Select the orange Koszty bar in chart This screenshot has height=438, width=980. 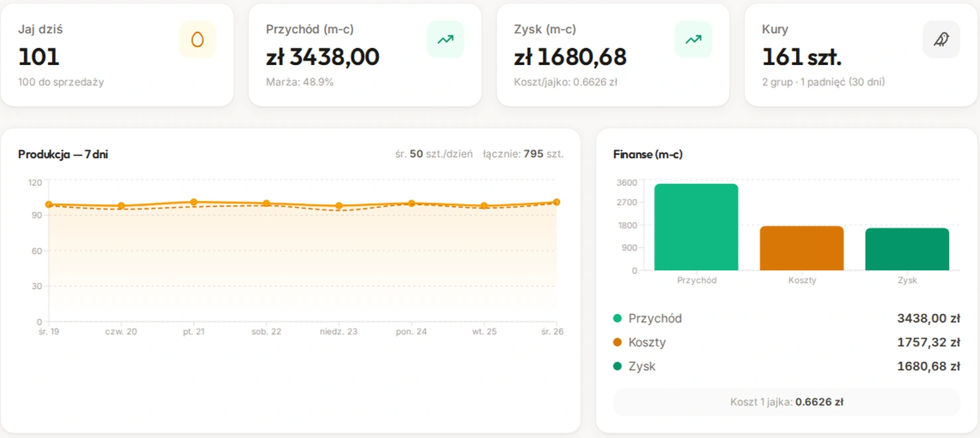point(801,248)
